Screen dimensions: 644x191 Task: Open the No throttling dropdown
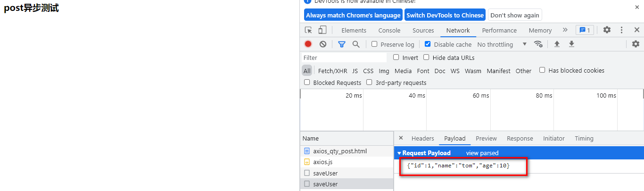(502, 44)
